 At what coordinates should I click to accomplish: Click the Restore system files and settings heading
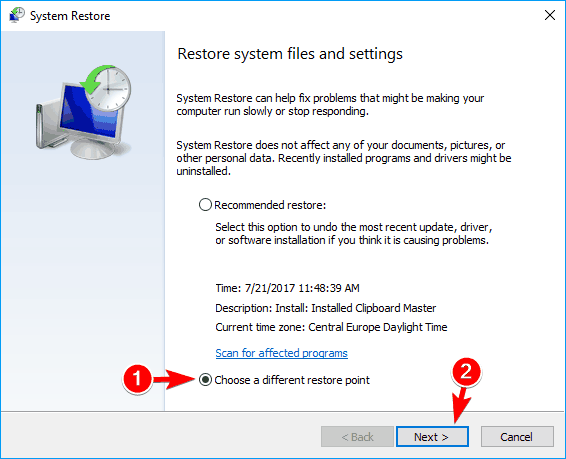tap(290, 54)
